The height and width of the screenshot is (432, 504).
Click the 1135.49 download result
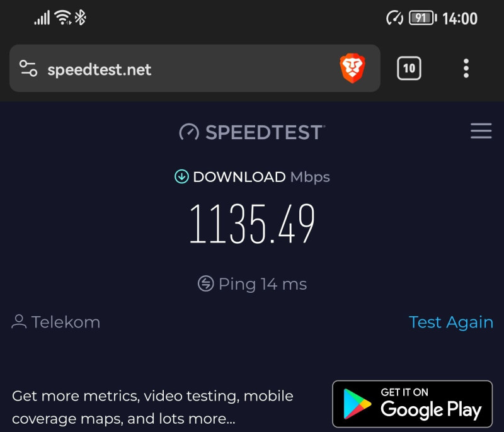point(252,224)
